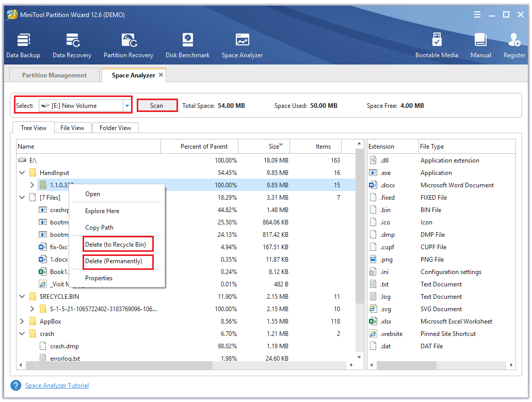Sort by the File Type column header
The image size is (532, 402).
coord(467,146)
